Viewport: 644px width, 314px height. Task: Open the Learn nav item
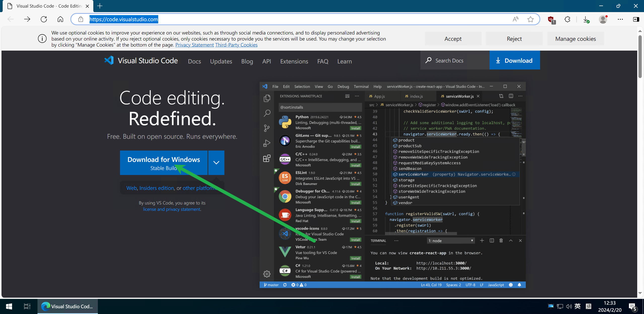pyautogui.click(x=345, y=61)
